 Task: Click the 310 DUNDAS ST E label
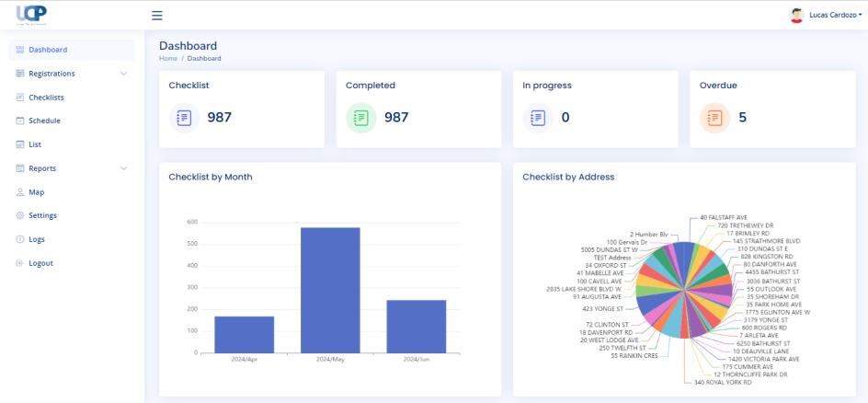tap(762, 249)
